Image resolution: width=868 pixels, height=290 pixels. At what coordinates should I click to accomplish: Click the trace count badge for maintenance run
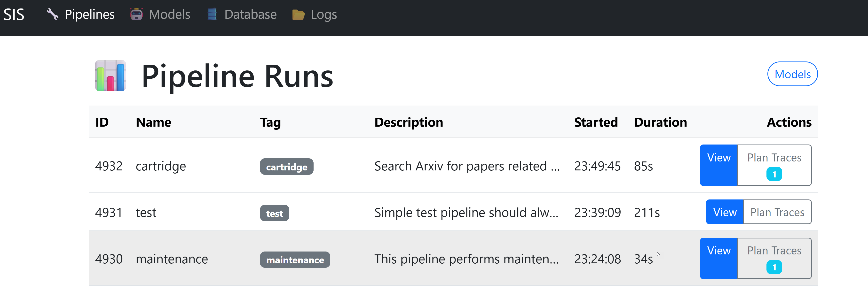(x=774, y=267)
